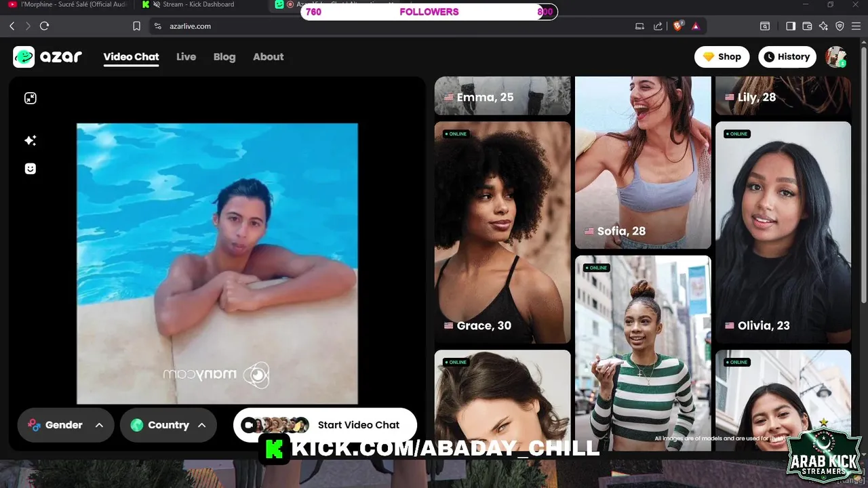This screenshot has height=488, width=868.
Task: Open the Blog page
Action: click(x=224, y=57)
